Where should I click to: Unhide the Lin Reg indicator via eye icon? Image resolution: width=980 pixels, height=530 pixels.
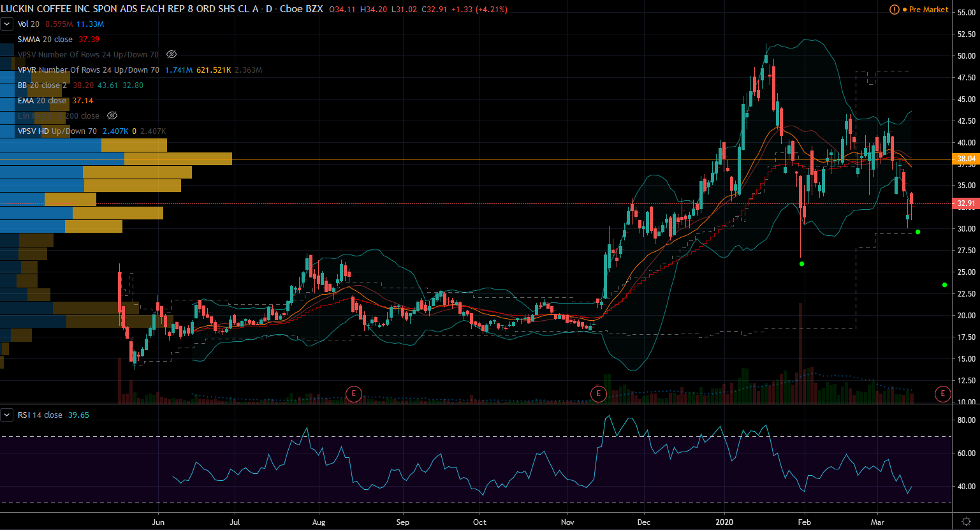click(112, 116)
